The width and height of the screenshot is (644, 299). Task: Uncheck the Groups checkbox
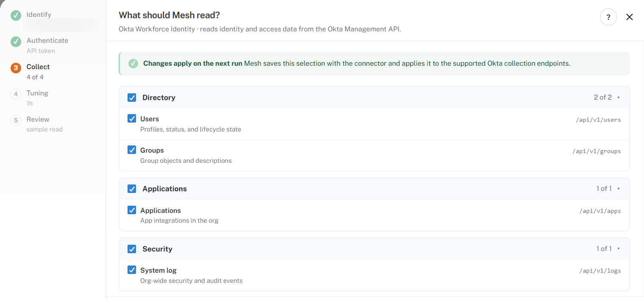click(x=132, y=150)
